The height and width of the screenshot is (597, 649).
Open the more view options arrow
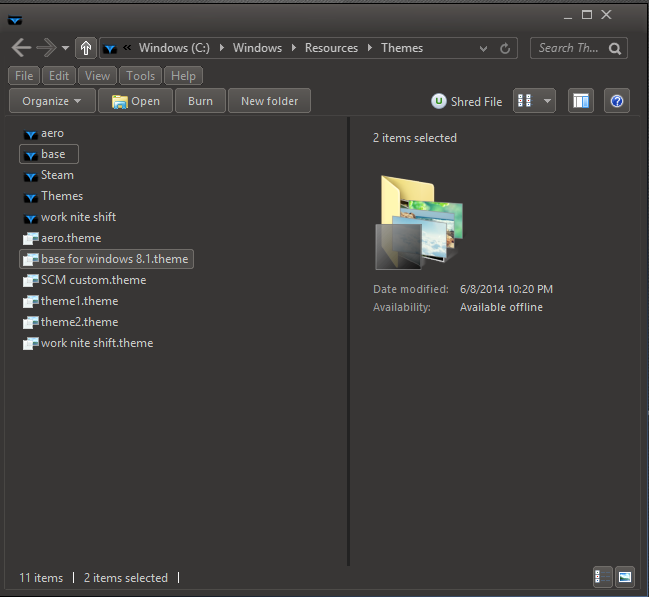tap(547, 101)
